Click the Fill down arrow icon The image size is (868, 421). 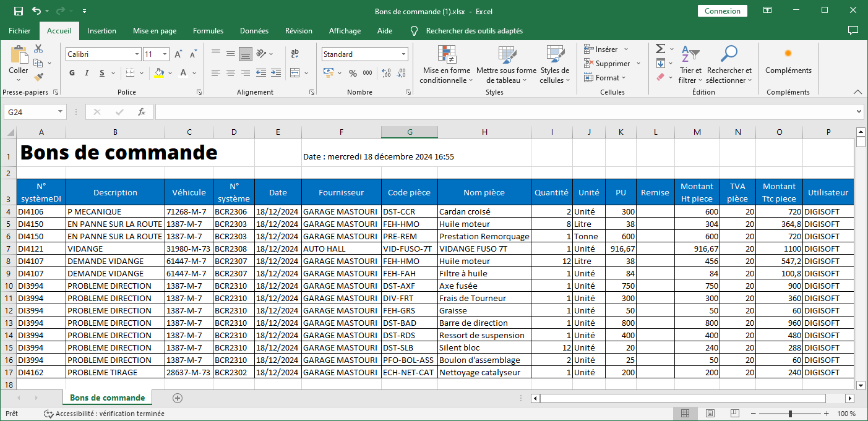660,63
